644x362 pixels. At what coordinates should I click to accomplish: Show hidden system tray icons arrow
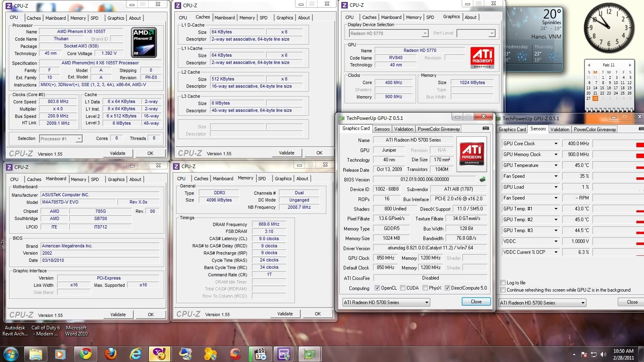coord(574,354)
